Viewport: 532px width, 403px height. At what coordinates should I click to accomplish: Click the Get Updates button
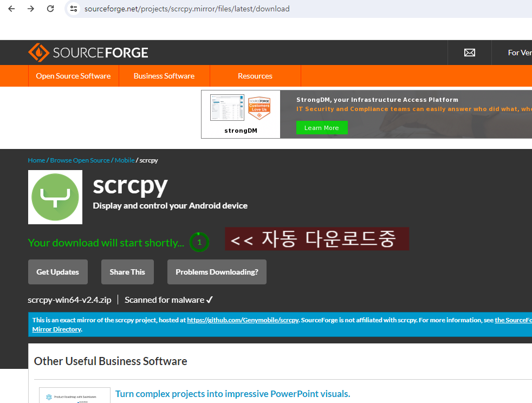[57, 272]
